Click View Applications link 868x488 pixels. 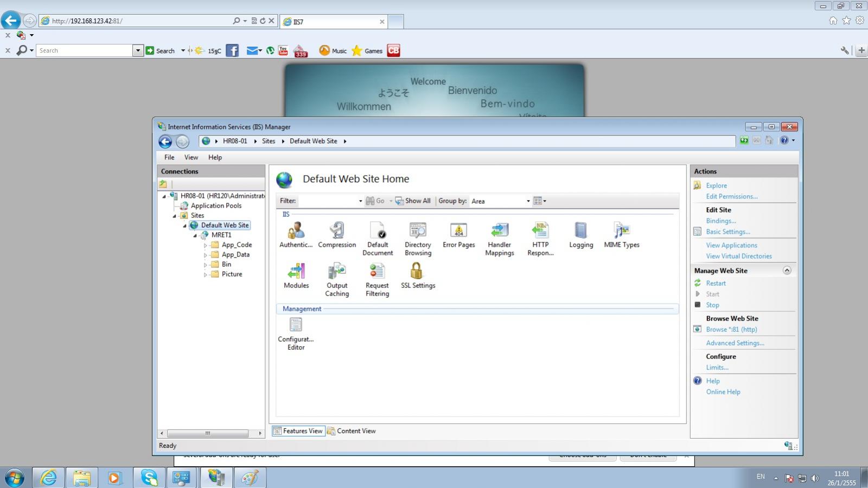click(731, 245)
